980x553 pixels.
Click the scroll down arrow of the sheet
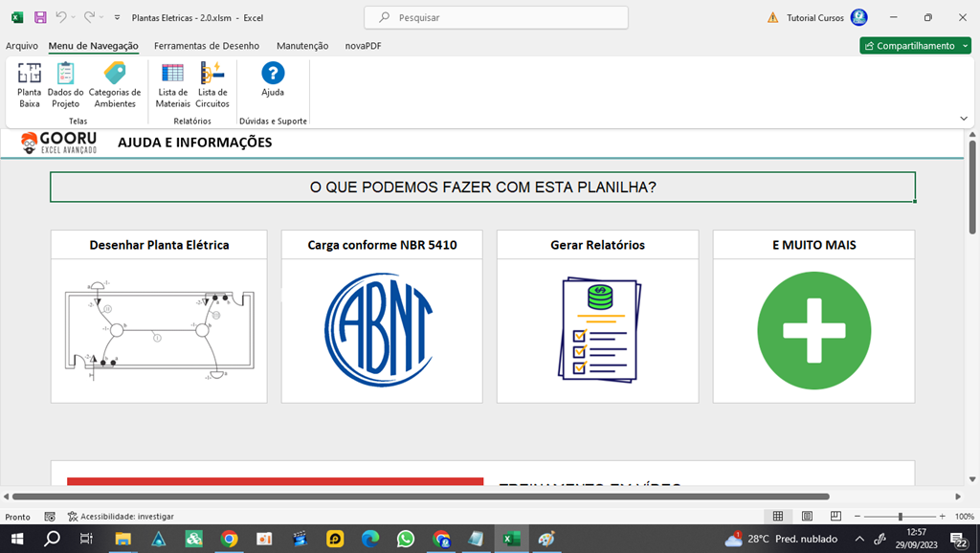pyautogui.click(x=972, y=480)
